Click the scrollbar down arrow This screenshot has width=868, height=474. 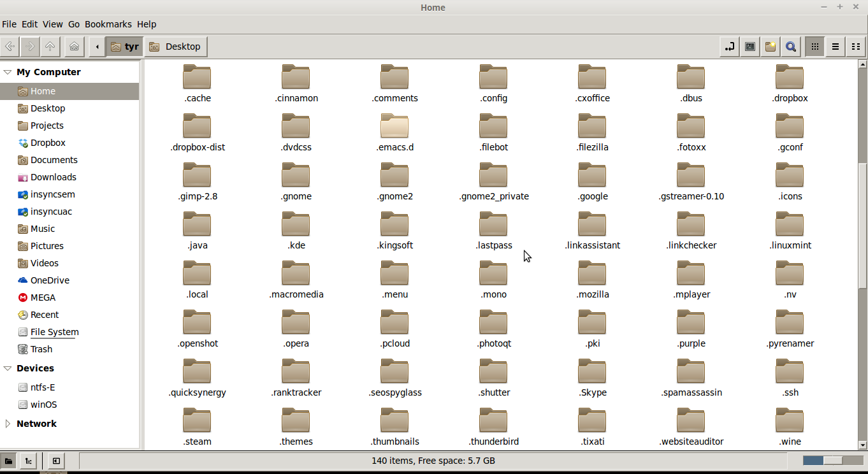[862, 445]
